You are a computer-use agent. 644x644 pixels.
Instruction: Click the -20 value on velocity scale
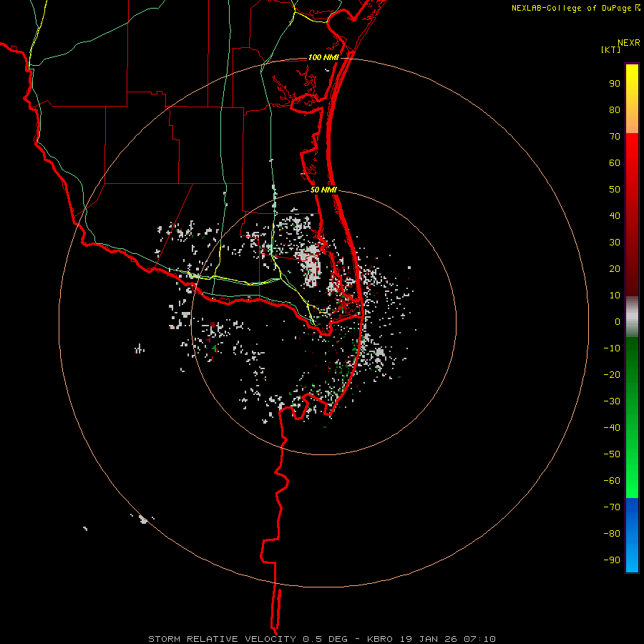pyautogui.click(x=612, y=374)
